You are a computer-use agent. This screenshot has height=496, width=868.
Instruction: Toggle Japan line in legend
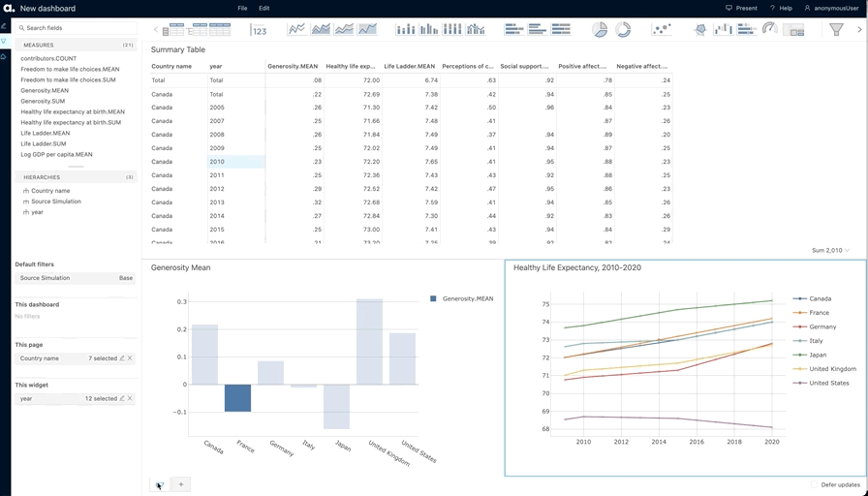point(809,355)
